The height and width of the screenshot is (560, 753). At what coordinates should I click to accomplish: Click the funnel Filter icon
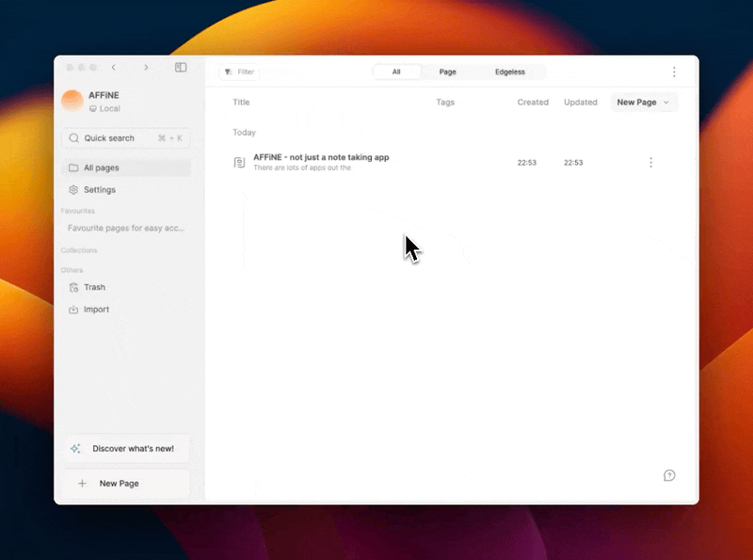[228, 72]
